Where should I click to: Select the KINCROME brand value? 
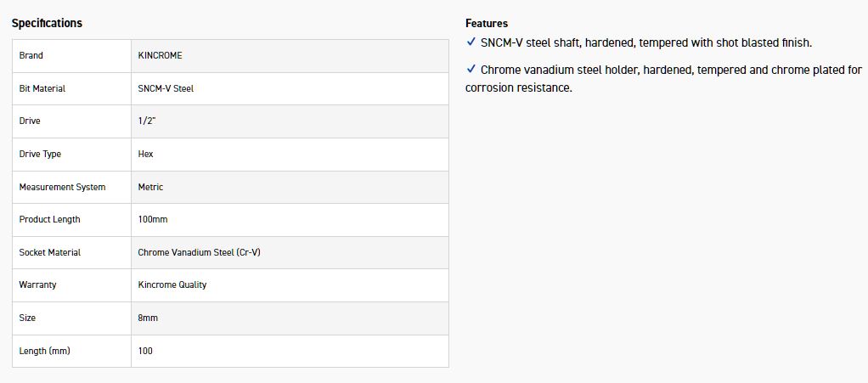[x=160, y=55]
